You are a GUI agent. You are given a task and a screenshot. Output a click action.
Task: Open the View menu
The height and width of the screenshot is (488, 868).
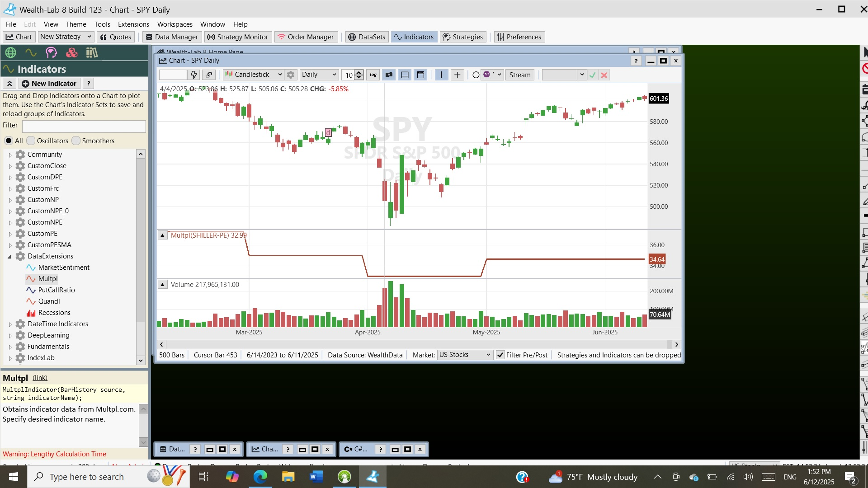click(x=51, y=24)
